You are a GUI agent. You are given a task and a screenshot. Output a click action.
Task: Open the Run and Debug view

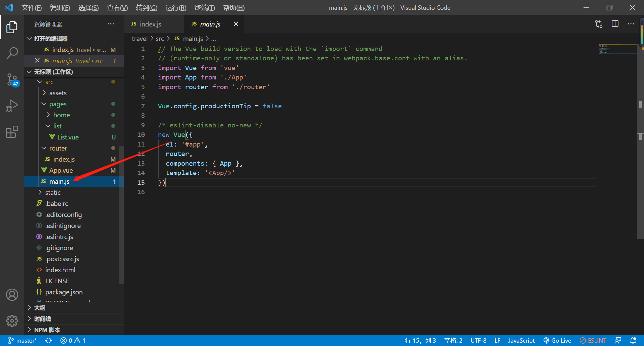click(12, 106)
